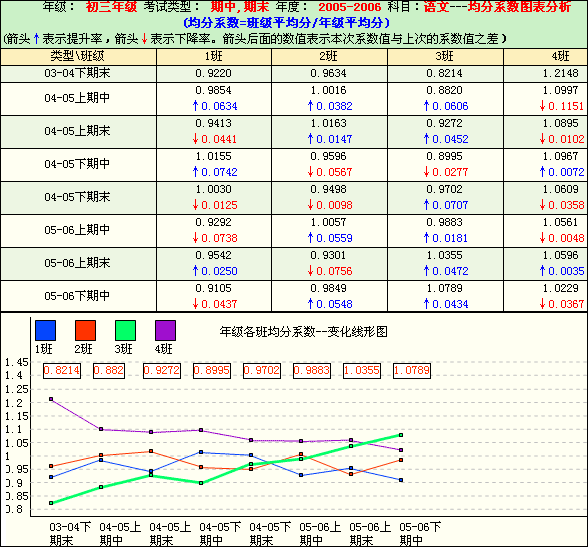Image resolution: width=588 pixels, height=547 pixels.
Task: Click the red 2班 legend color swatch
Action: coord(86,330)
